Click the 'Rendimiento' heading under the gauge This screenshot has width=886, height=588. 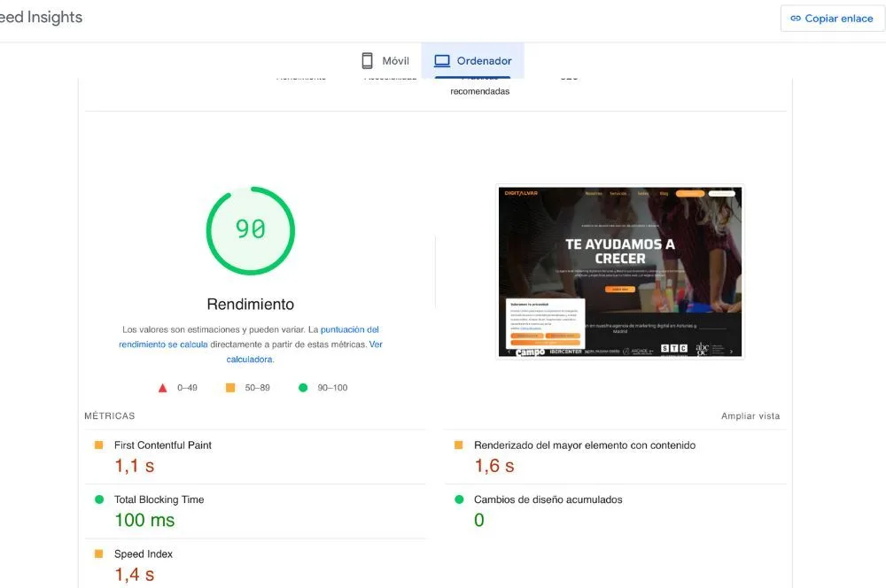pos(251,304)
